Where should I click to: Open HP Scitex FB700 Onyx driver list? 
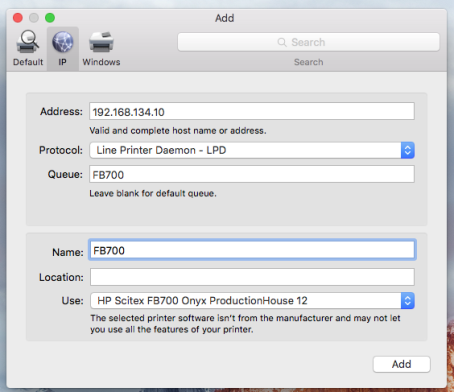(252, 301)
